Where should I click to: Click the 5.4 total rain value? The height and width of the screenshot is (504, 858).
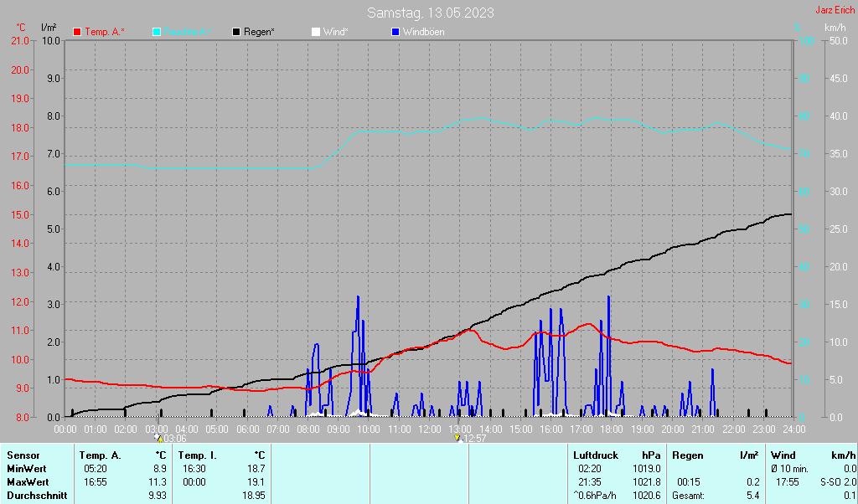pos(753,496)
